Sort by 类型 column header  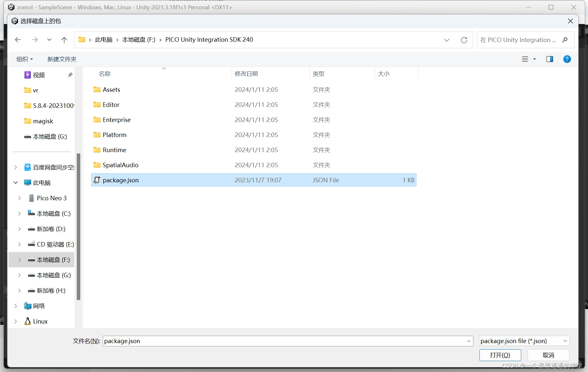tap(319, 74)
